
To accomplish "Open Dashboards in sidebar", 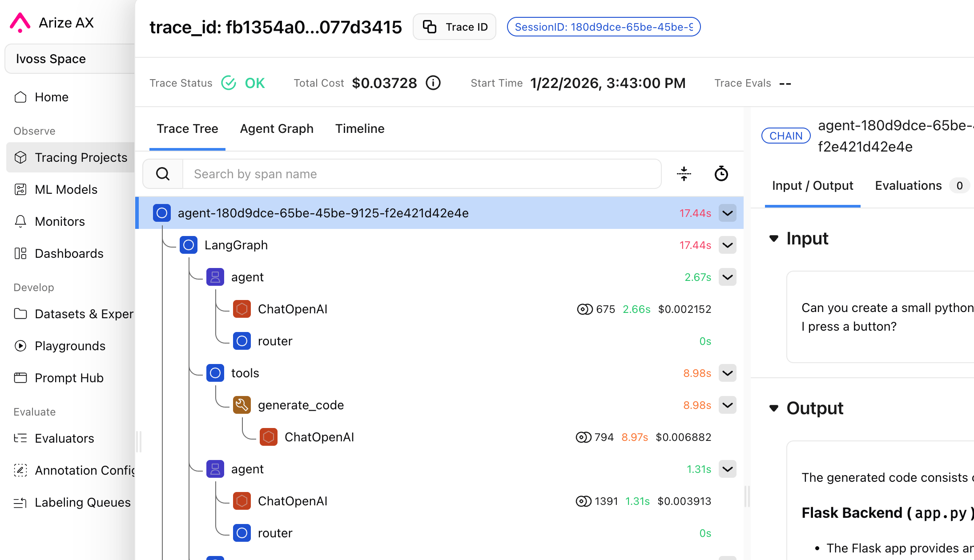I will click(69, 253).
